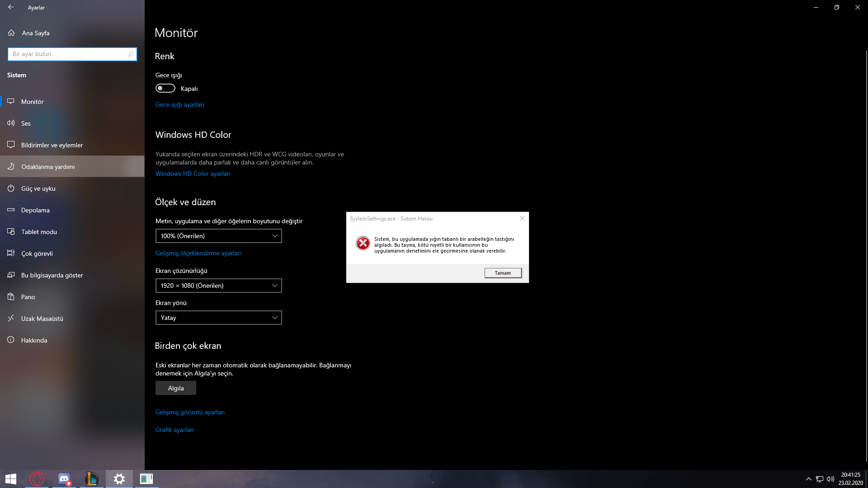Click the Algıla button
The height and width of the screenshot is (488, 868).
[x=175, y=388]
